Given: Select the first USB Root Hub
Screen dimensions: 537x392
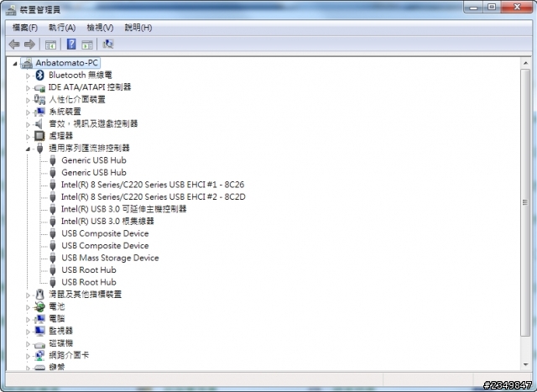Looking at the screenshot, I should point(89,270).
